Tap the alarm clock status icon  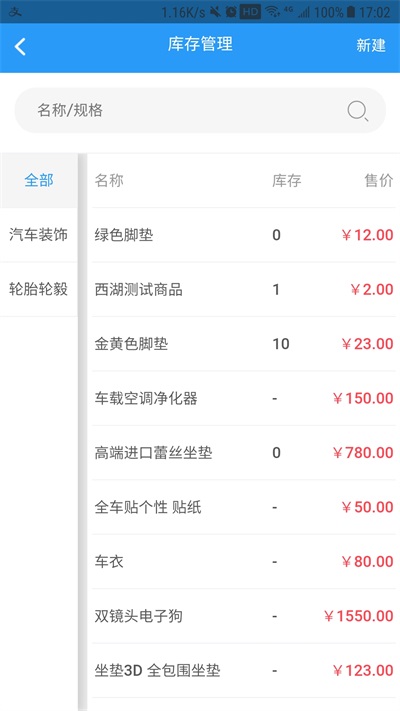231,12
